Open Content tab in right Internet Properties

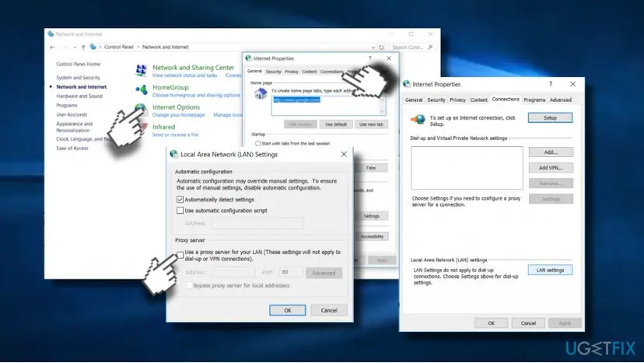point(479,99)
